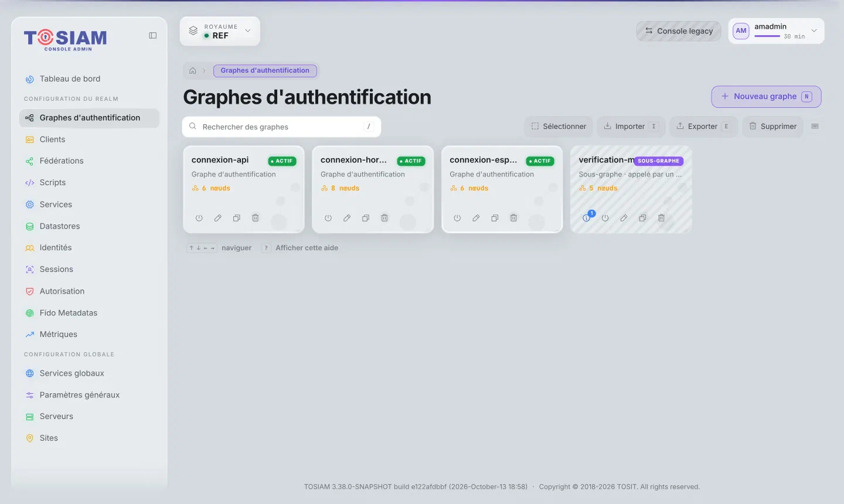
Task: Toggle power on connexion-api graph
Action: click(199, 218)
